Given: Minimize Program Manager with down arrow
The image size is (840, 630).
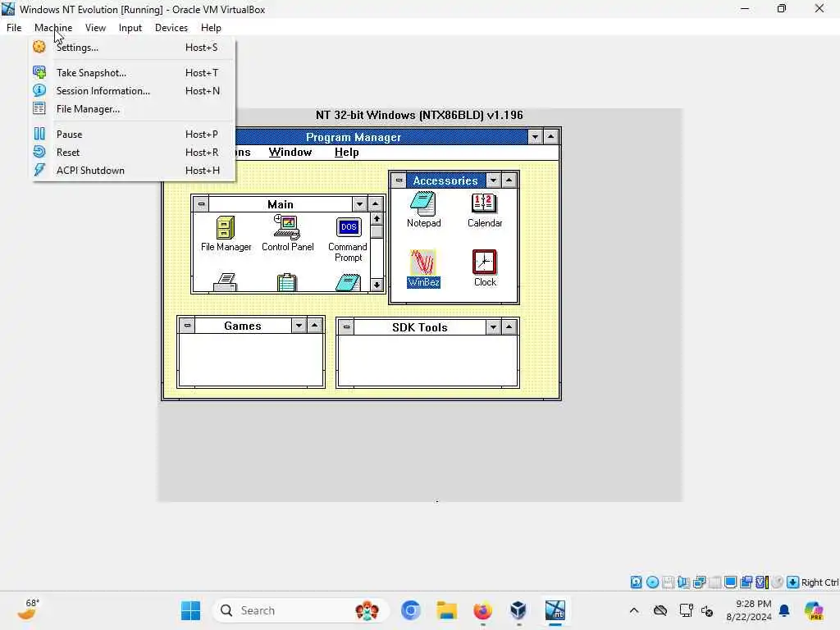Looking at the screenshot, I should point(535,137).
